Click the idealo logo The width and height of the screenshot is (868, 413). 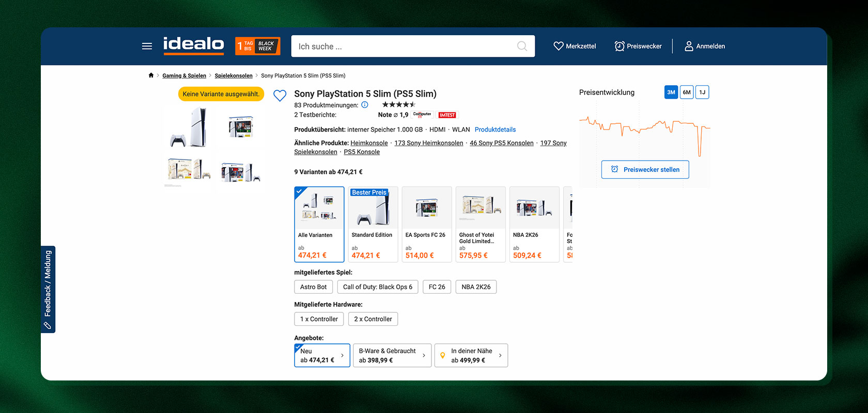[194, 45]
